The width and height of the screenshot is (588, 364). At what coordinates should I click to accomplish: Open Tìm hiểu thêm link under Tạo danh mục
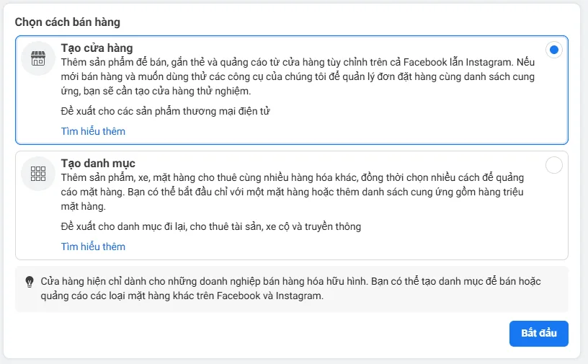coord(93,247)
